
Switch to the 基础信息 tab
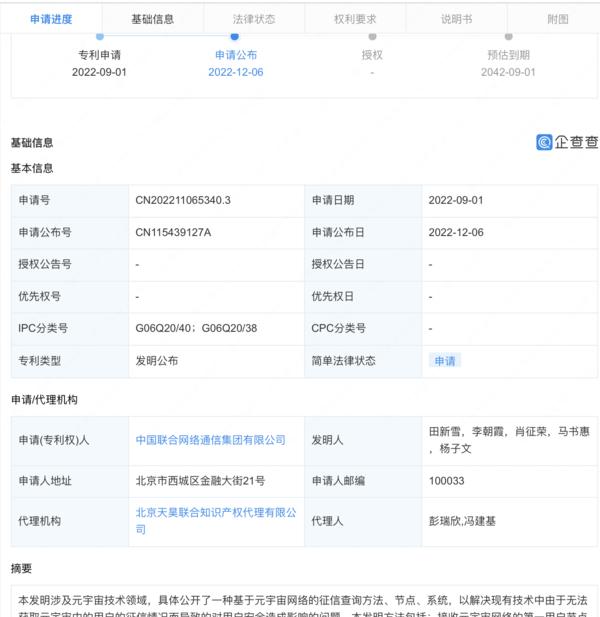pyautogui.click(x=152, y=19)
